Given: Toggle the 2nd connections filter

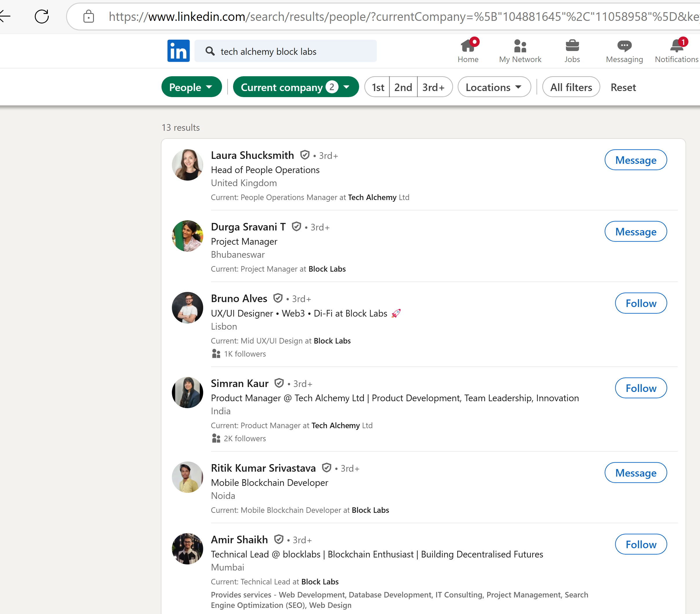Looking at the screenshot, I should (x=403, y=87).
